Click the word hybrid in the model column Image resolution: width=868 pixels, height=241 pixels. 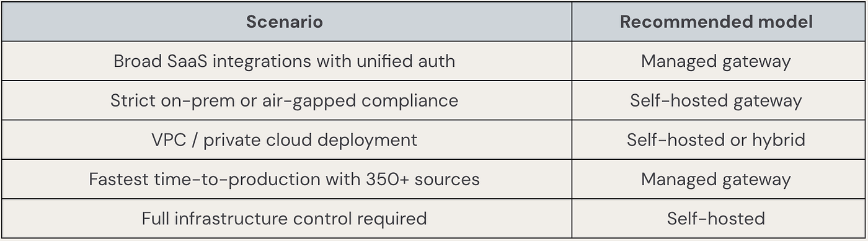(x=779, y=140)
